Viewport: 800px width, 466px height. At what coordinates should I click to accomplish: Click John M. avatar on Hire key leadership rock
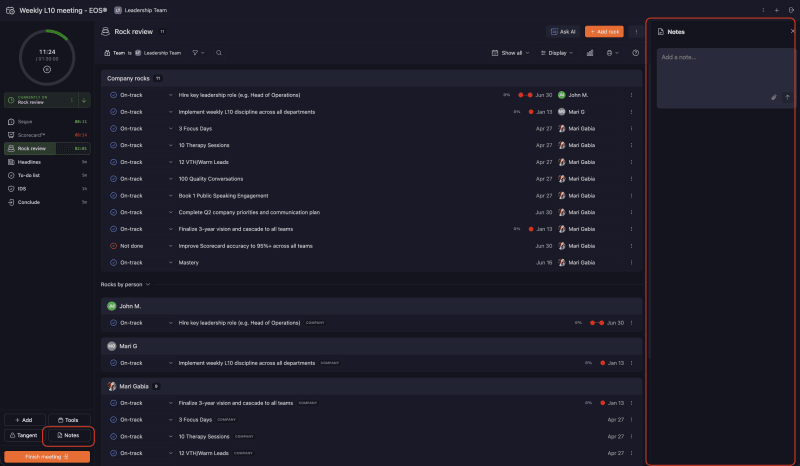(x=561, y=95)
